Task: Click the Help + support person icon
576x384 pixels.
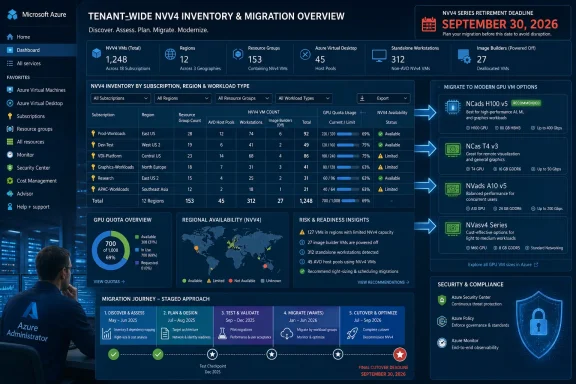Action: [10, 207]
